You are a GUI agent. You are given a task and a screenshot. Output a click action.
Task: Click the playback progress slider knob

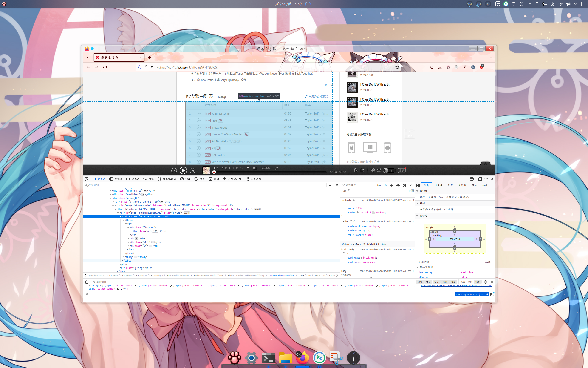coord(214,172)
